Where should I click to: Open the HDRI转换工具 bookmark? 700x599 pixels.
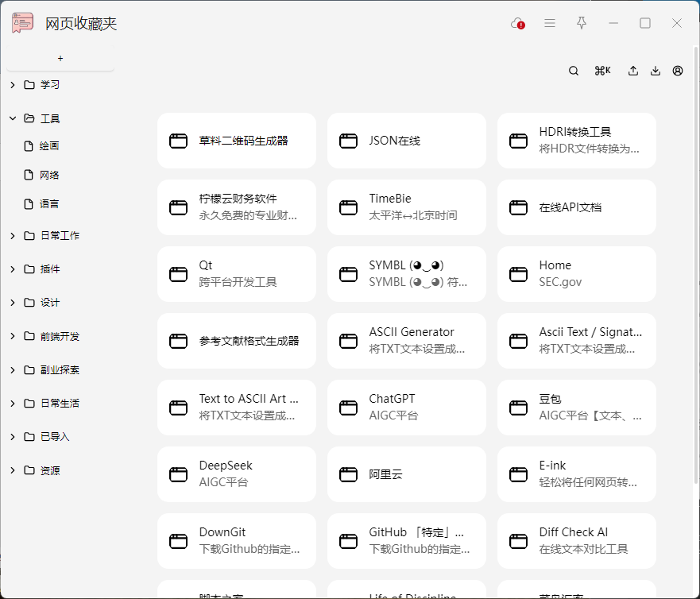pos(577,141)
